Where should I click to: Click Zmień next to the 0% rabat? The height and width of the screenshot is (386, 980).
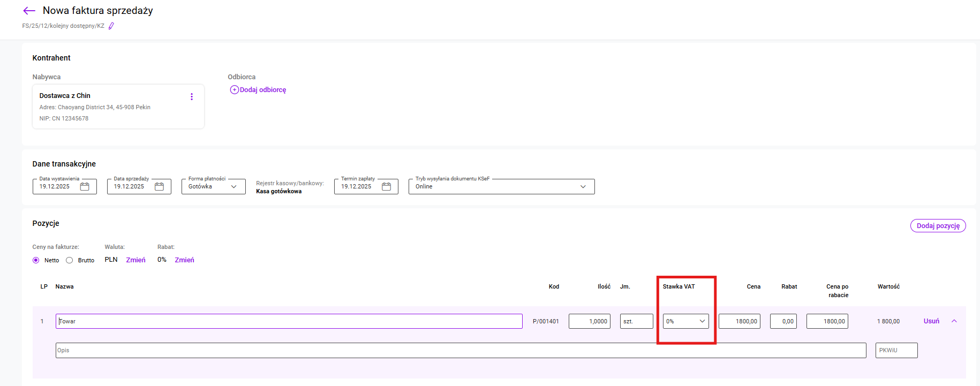[184, 260]
